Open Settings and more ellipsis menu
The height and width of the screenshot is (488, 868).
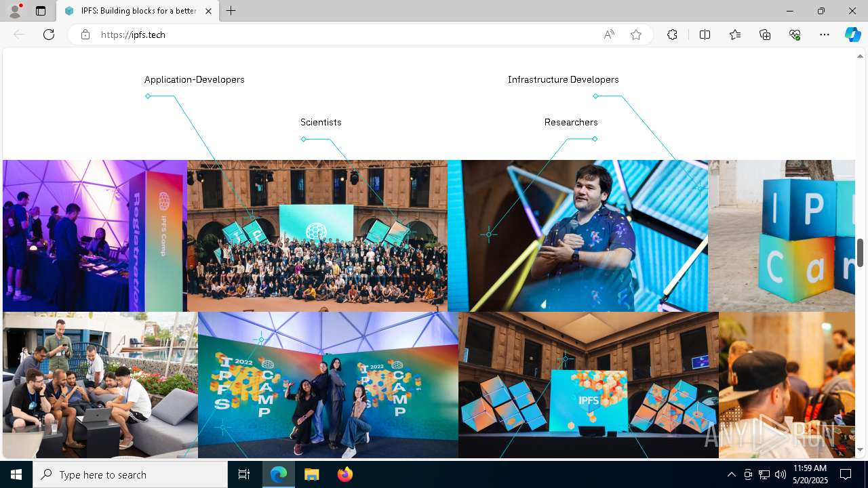[825, 35]
